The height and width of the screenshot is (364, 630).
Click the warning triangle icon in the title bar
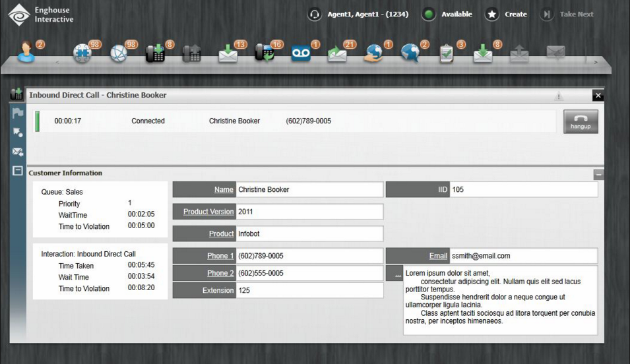[x=559, y=96]
